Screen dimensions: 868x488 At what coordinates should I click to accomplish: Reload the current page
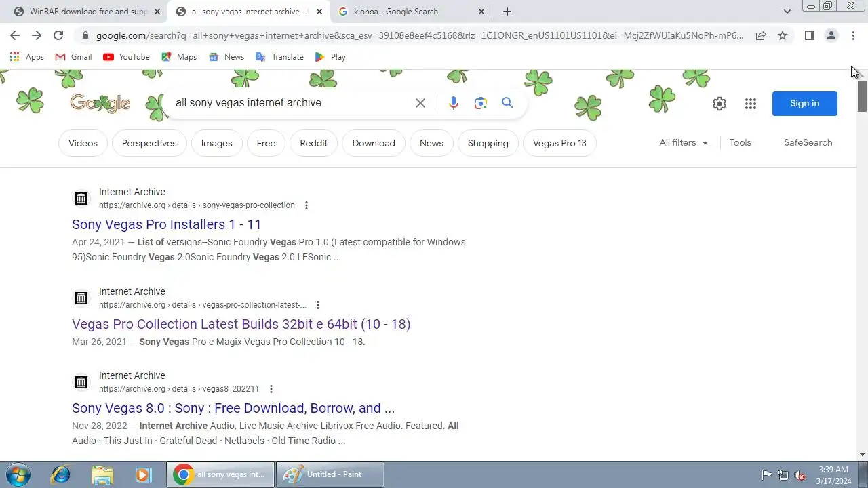pyautogui.click(x=58, y=35)
